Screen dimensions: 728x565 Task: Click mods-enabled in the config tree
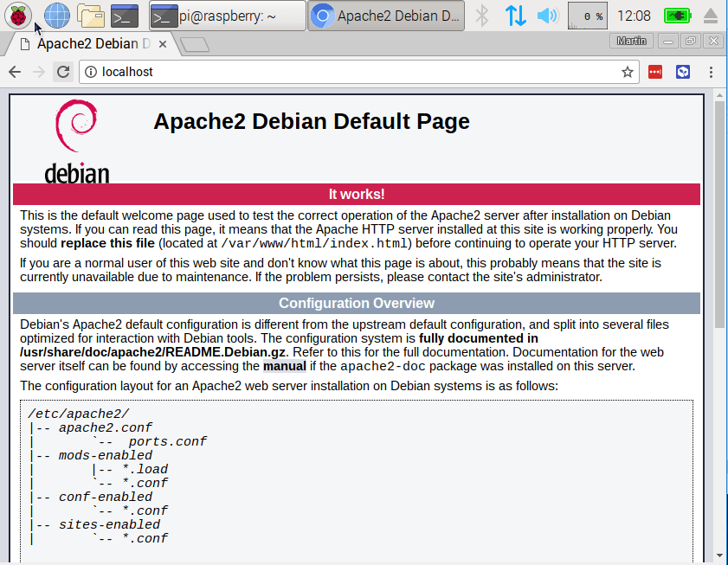pos(106,455)
